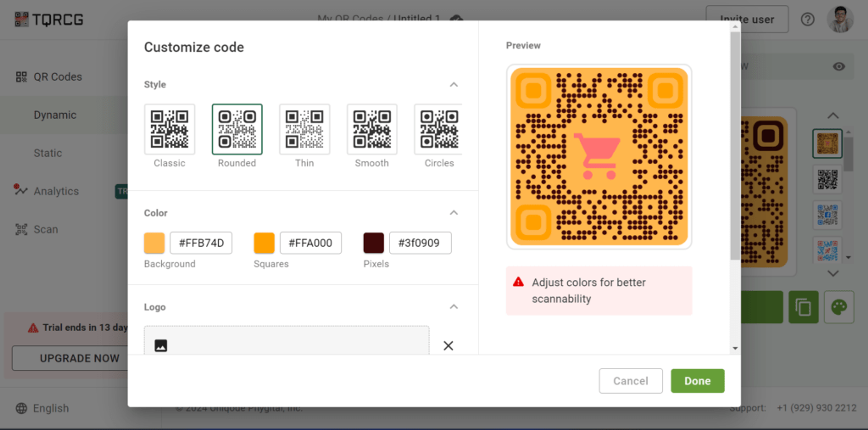The height and width of the screenshot is (430, 868).
Task: Select the Dynamic sidebar item
Action: coord(55,115)
